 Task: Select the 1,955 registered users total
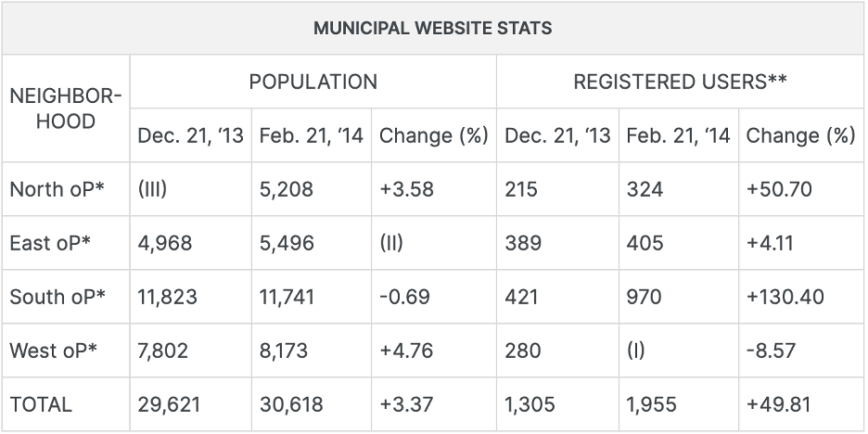point(651,404)
